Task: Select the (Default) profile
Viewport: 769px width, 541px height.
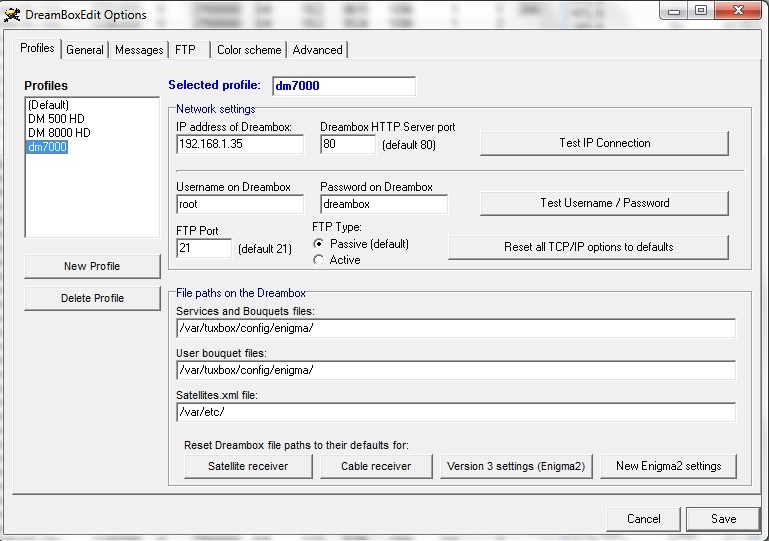Action: (48, 105)
